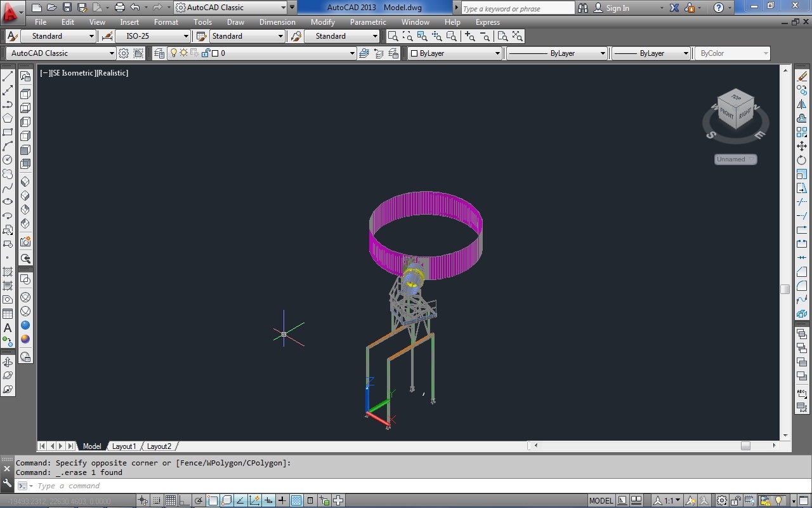Select the Move tool

pyautogui.click(x=802, y=146)
